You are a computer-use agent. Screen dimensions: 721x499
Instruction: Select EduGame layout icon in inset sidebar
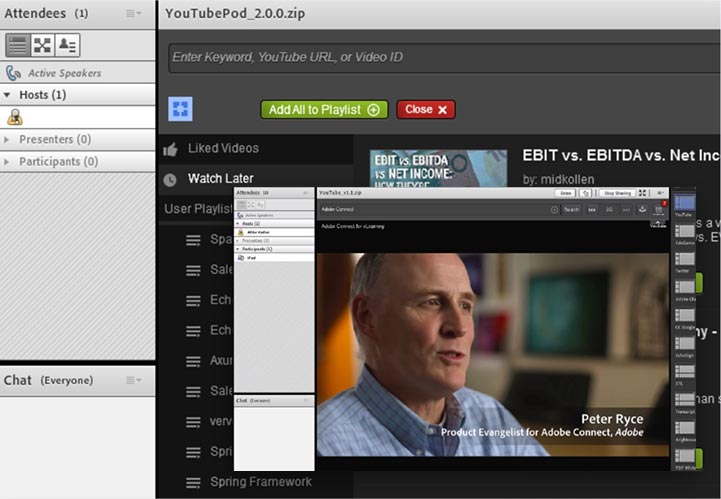[685, 231]
